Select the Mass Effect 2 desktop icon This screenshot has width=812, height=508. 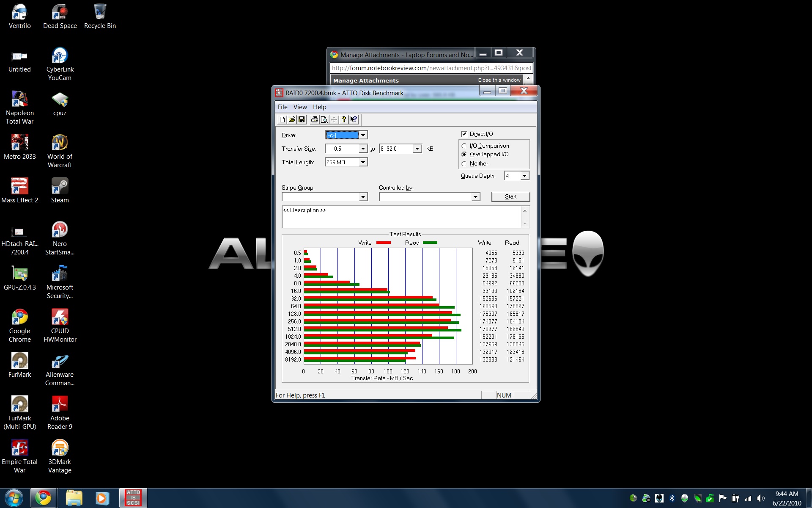19,190
